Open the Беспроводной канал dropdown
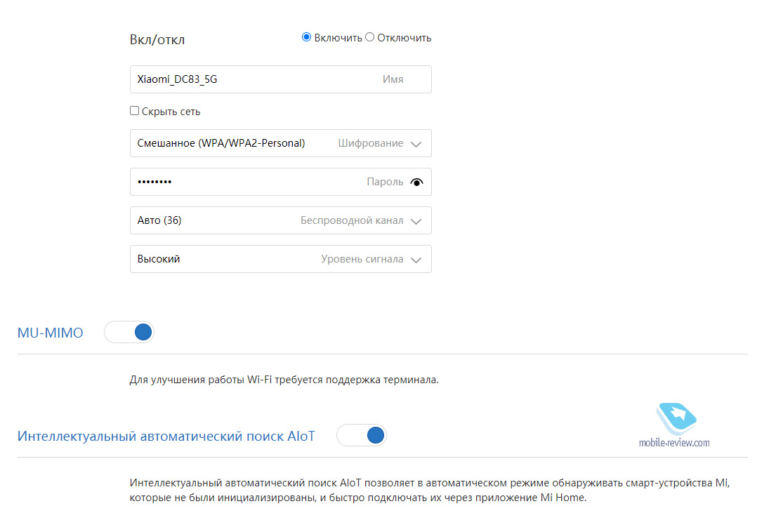The image size is (776, 532). (x=281, y=220)
